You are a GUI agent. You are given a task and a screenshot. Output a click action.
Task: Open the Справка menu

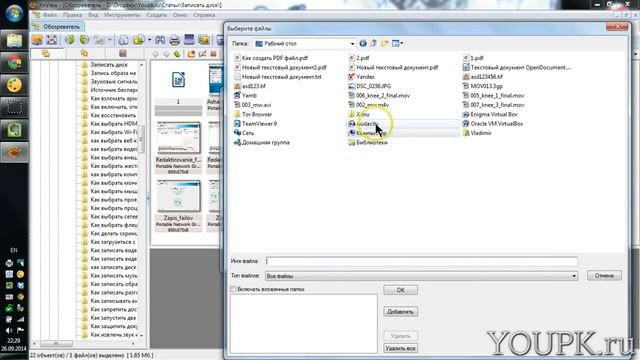(x=204, y=15)
